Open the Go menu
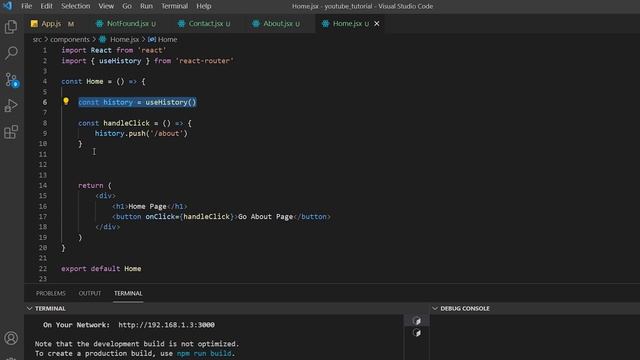Viewport: 640px width, 360px height. tap(127, 6)
